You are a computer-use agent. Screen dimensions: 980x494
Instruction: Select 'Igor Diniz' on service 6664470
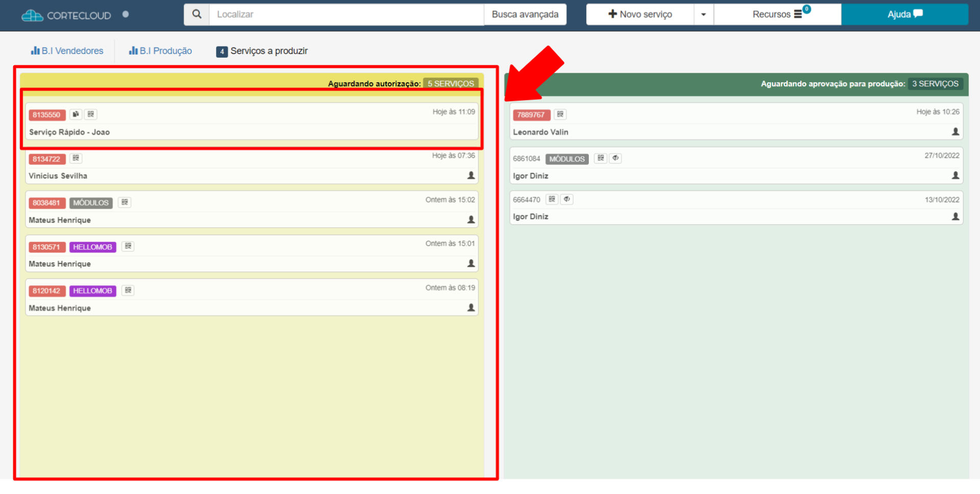[531, 216]
